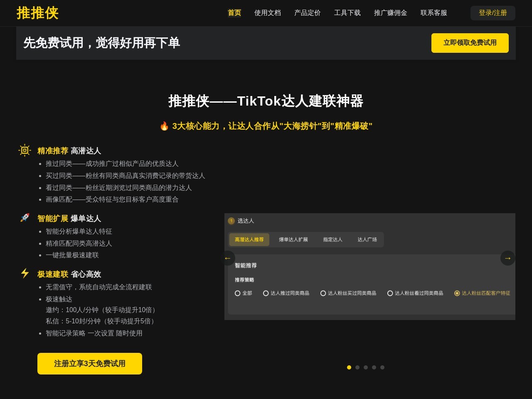Click the fire emoji in the subtitle

click(x=164, y=126)
